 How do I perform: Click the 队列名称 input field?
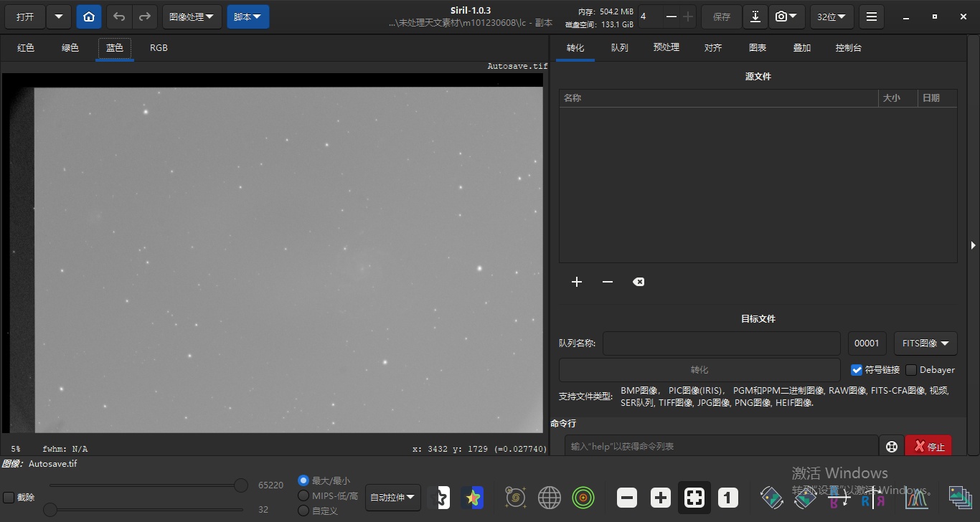721,343
